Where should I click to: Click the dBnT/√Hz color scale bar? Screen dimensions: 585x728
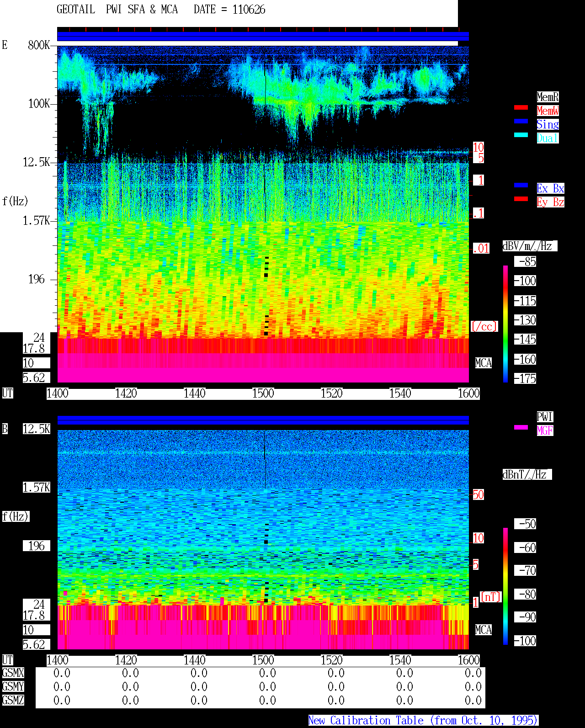tap(505, 586)
